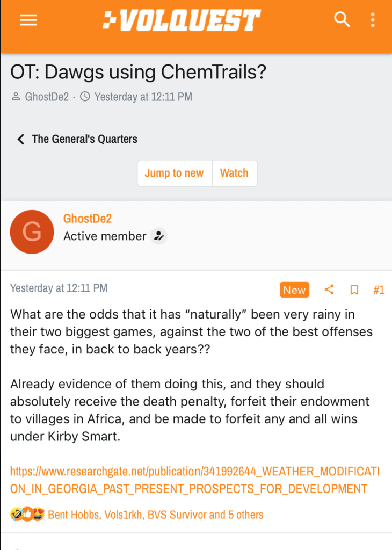Click the VolQuest logo

(182, 20)
